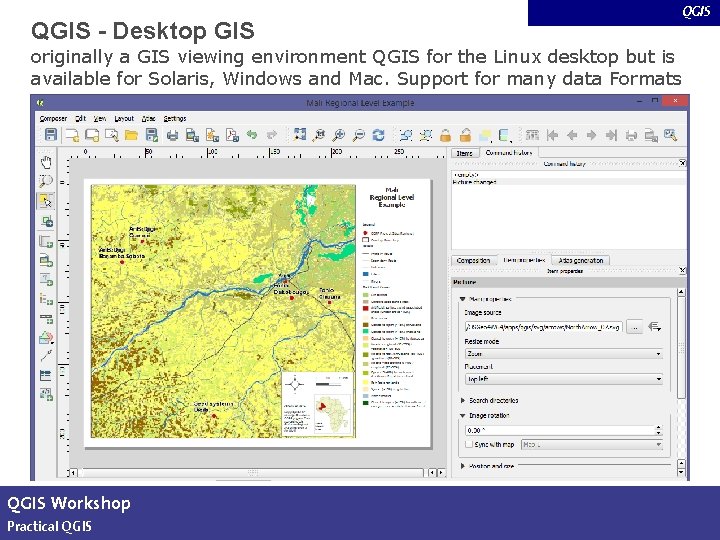Undo the last change
This screenshot has width=720, height=540.
[252, 135]
